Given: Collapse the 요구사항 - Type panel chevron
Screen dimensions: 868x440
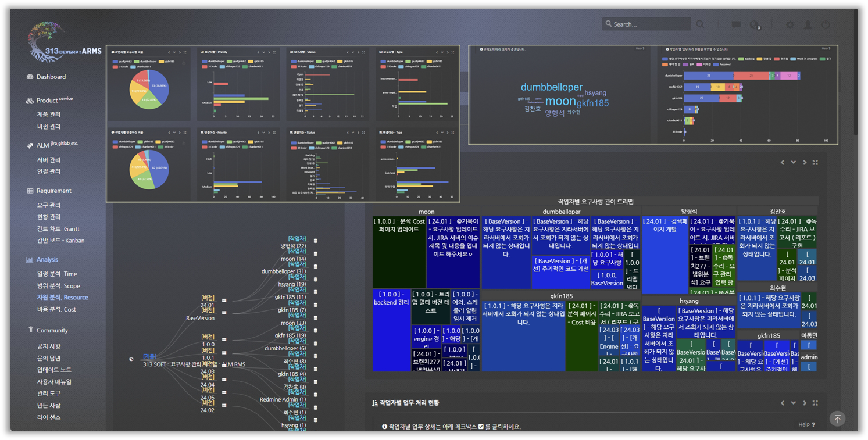Looking at the screenshot, I should tap(443, 52).
